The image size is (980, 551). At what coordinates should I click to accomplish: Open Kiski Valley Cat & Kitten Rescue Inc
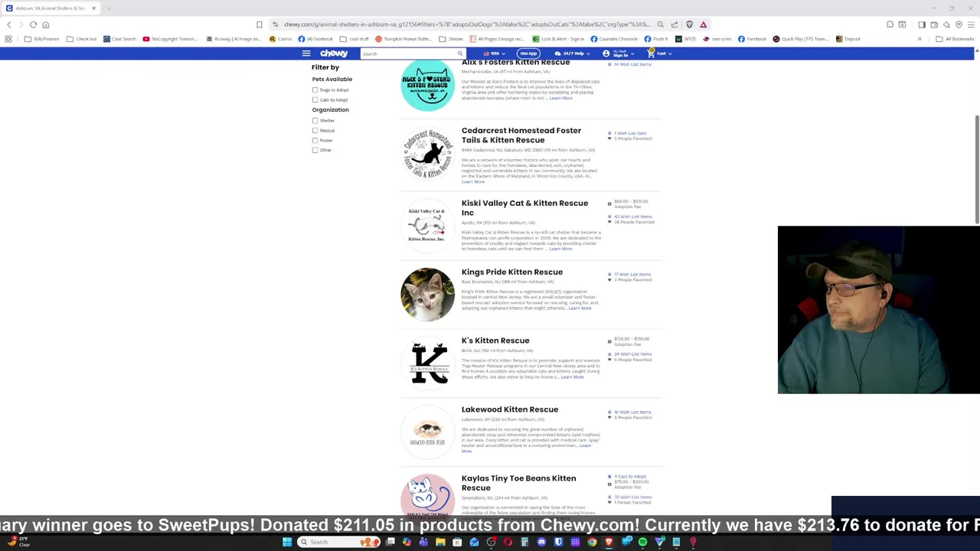tap(524, 207)
